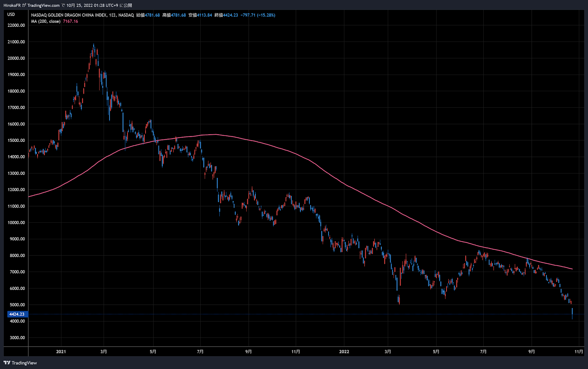
Task: Click the high price value 高値4781.68
Action: pyautogui.click(x=174, y=15)
